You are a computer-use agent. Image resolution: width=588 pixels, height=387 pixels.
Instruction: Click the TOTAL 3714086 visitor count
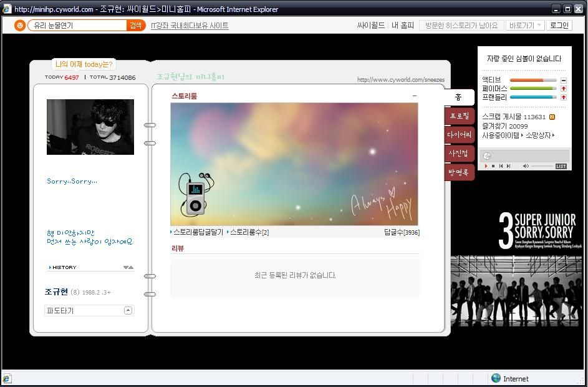point(112,77)
